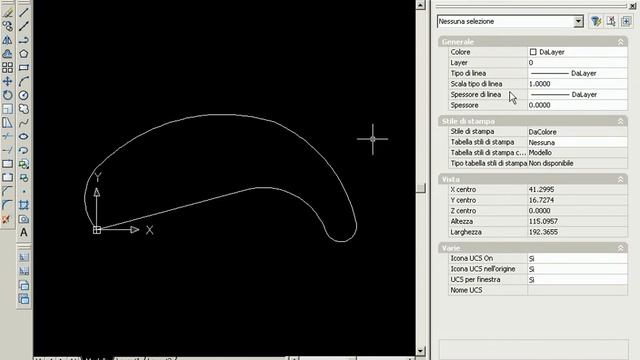Open the 'Nessuna selezione' dropdown
The width and height of the screenshot is (640, 360).
tap(578, 22)
